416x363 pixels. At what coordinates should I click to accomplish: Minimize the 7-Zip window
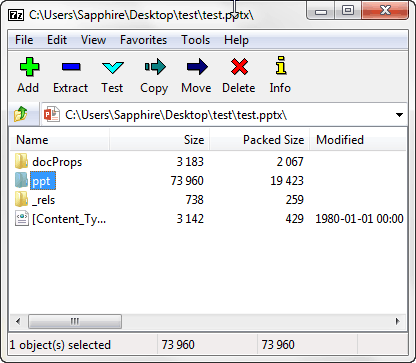321,11
